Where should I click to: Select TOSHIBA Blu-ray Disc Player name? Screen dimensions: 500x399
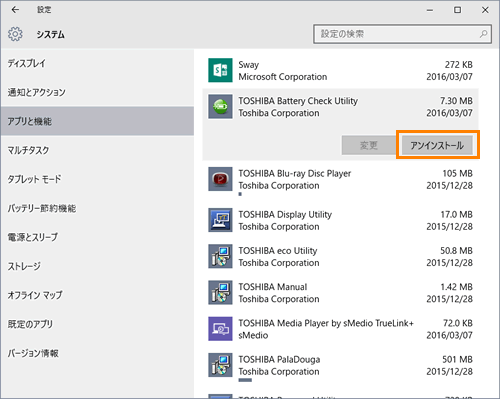point(295,173)
